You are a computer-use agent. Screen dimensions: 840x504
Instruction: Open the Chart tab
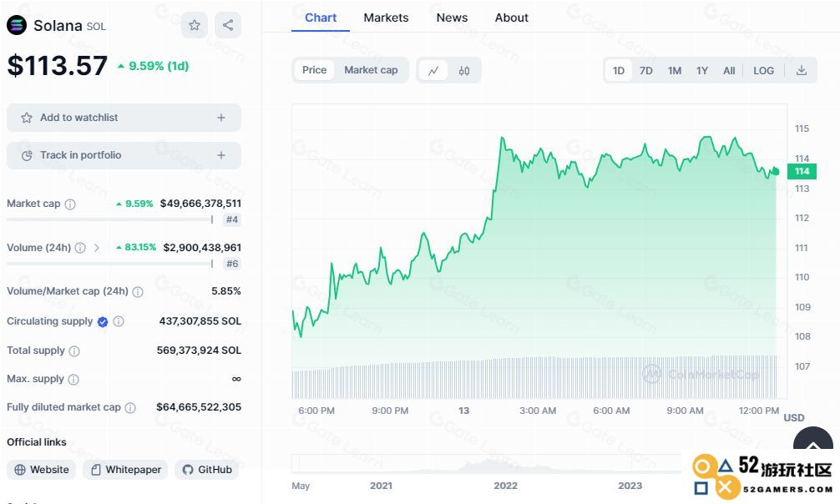click(x=321, y=18)
